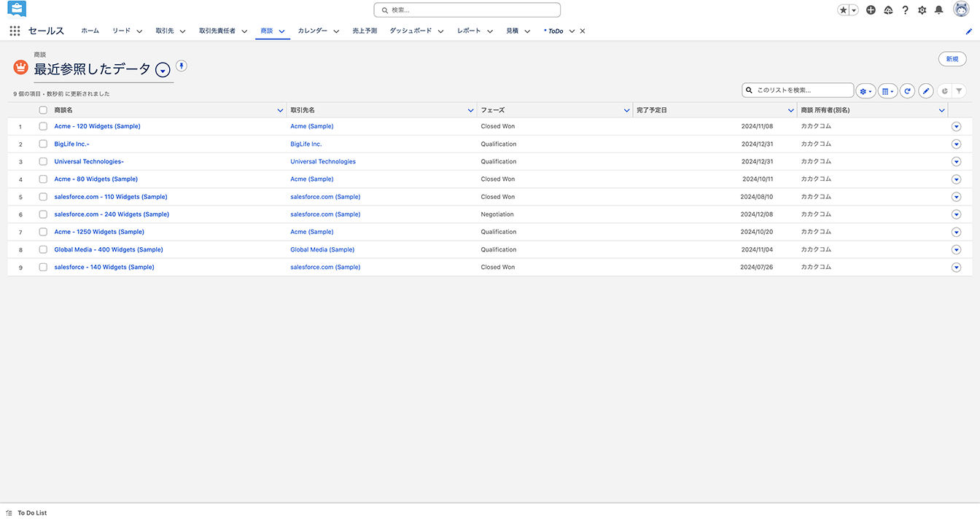Open the 売上予測 tab
The width and height of the screenshot is (980, 522).
(x=365, y=31)
